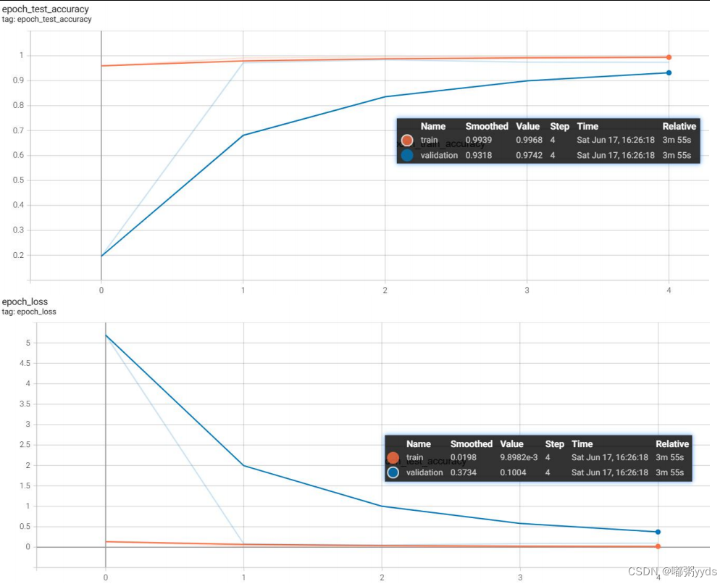Click validation row timestamp in accuracy tooltip
Image resolution: width=728 pixels, height=584 pixels.
(616, 155)
